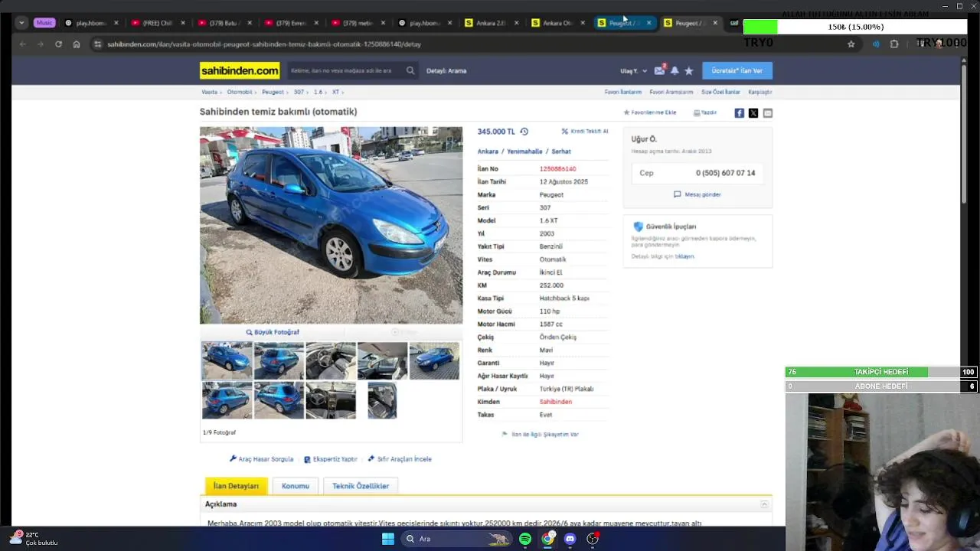
Task: Open Discord from the taskbar
Action: pos(570,539)
